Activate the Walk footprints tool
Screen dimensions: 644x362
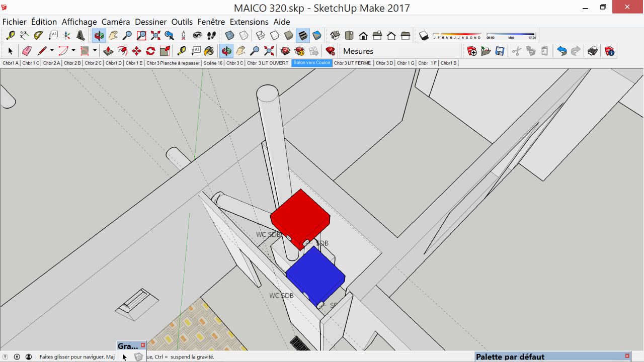(211, 35)
